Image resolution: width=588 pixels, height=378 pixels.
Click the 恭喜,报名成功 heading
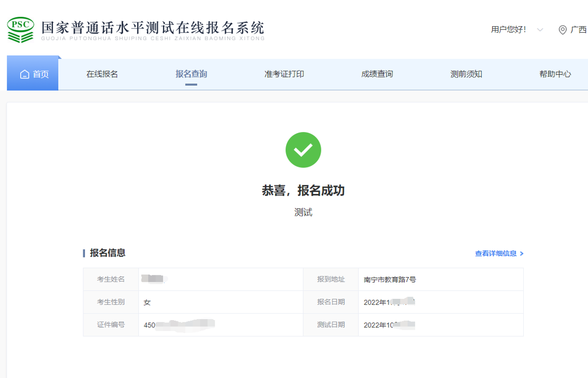coord(303,190)
